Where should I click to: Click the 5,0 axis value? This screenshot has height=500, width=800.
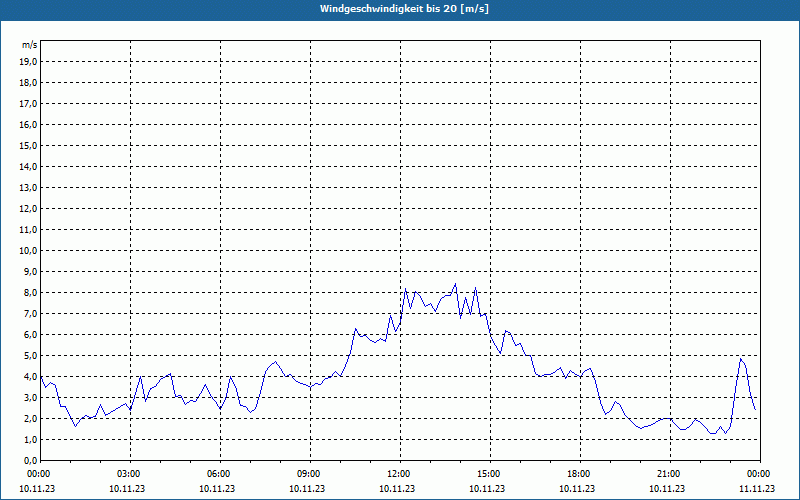(30, 356)
